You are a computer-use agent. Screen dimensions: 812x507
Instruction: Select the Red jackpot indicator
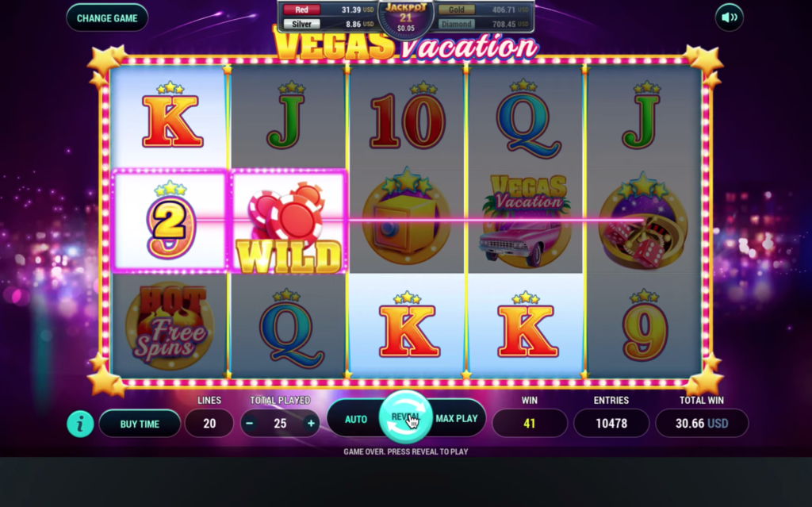point(327,10)
